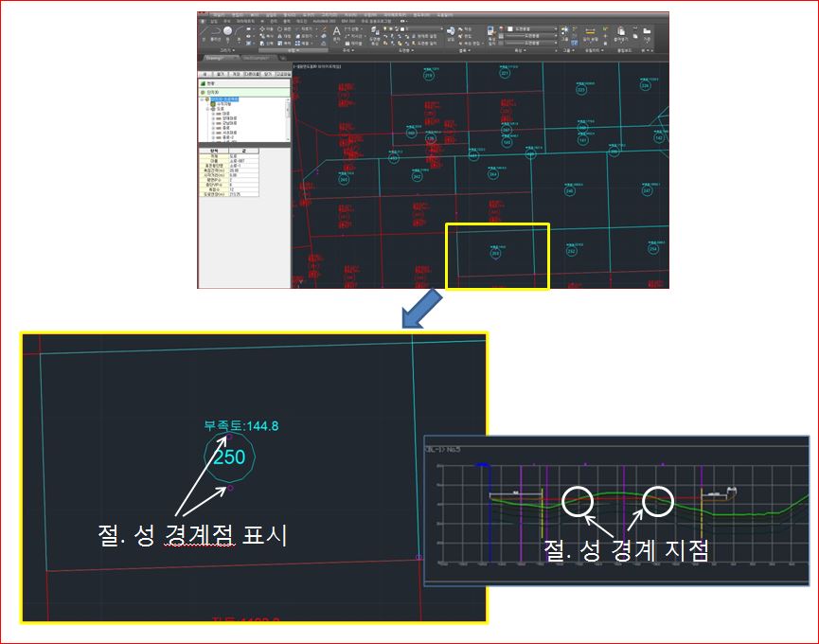The image size is (819, 644).
Task: Click the 값 column header in property table
Action: (x=243, y=151)
